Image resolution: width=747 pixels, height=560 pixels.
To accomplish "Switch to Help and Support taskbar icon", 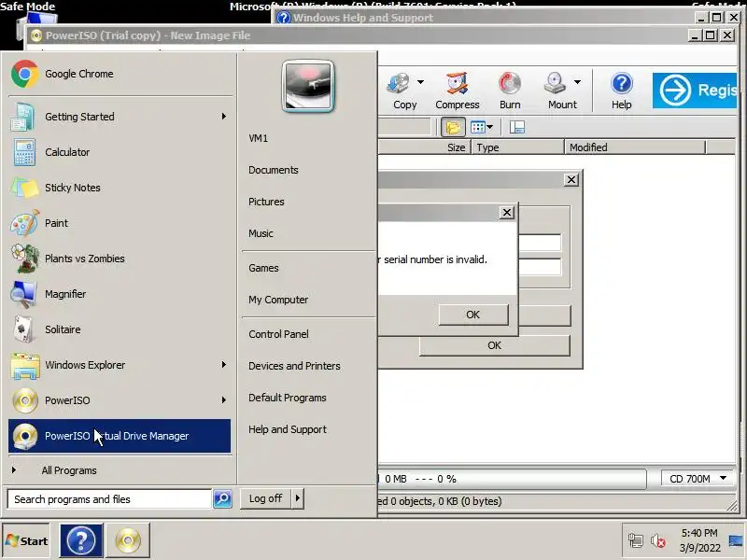I will click(x=81, y=541).
